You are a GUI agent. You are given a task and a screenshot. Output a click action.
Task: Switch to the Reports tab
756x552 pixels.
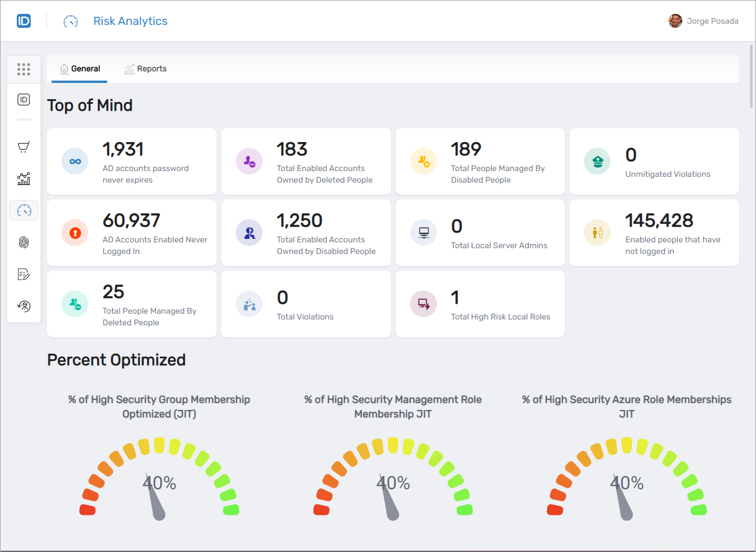[145, 69]
